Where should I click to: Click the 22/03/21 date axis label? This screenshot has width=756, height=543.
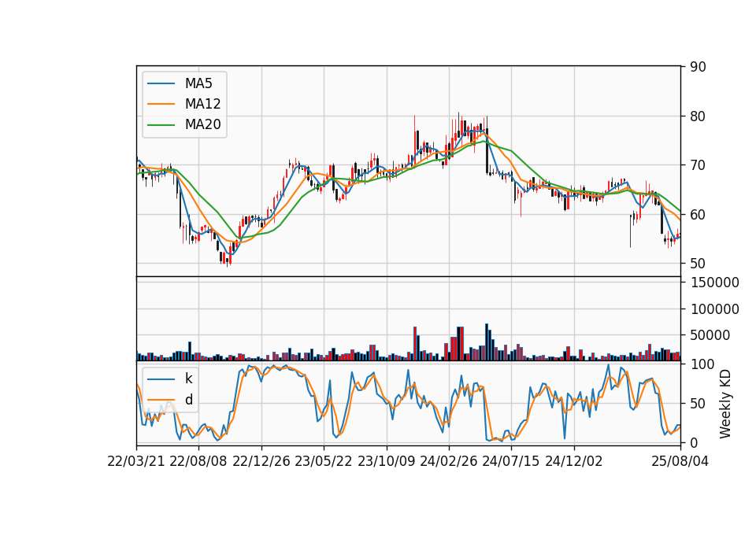pyautogui.click(x=136, y=462)
